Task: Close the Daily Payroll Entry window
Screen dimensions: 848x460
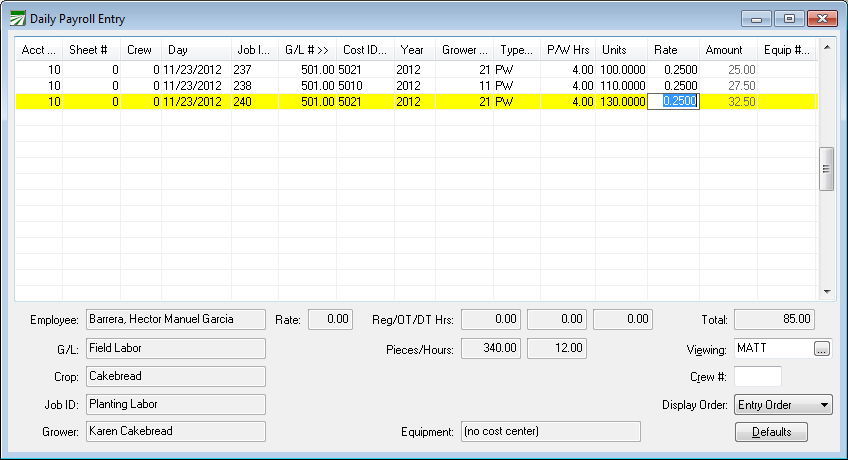Action: click(x=821, y=19)
